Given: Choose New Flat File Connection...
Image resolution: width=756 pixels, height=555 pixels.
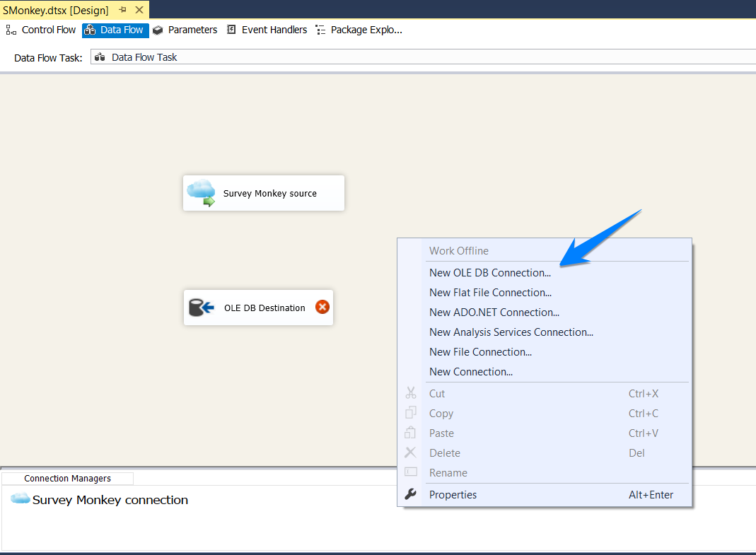Looking at the screenshot, I should click(x=557, y=292).
